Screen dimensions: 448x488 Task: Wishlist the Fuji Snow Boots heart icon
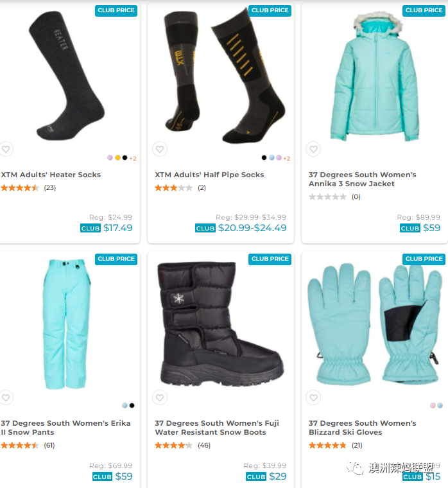(160, 397)
